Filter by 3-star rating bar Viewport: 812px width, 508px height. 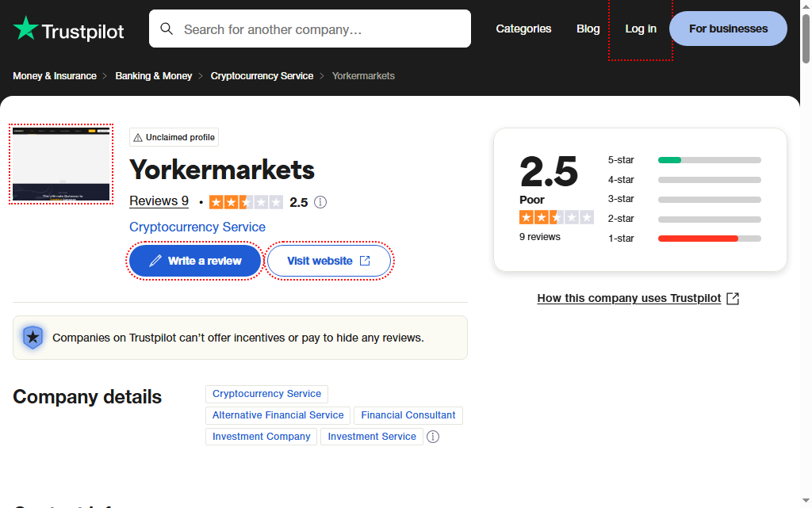coord(684,199)
